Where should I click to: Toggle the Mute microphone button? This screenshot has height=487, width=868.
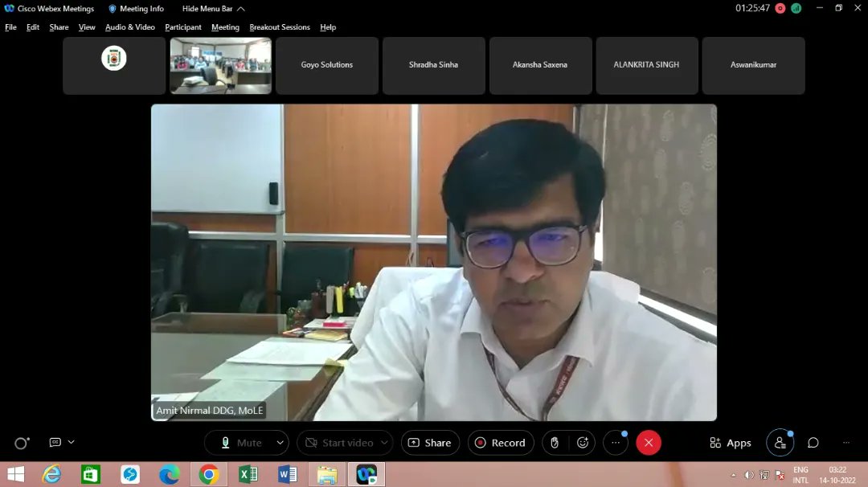click(241, 443)
